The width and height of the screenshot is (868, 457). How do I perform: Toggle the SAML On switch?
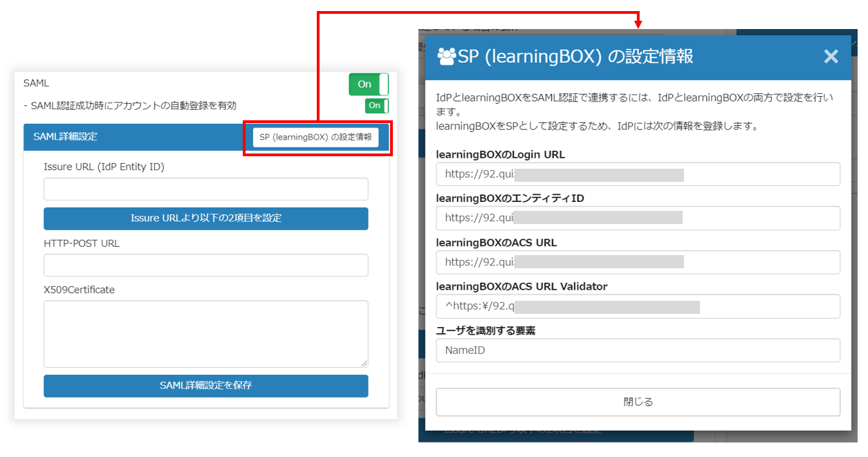coord(369,84)
